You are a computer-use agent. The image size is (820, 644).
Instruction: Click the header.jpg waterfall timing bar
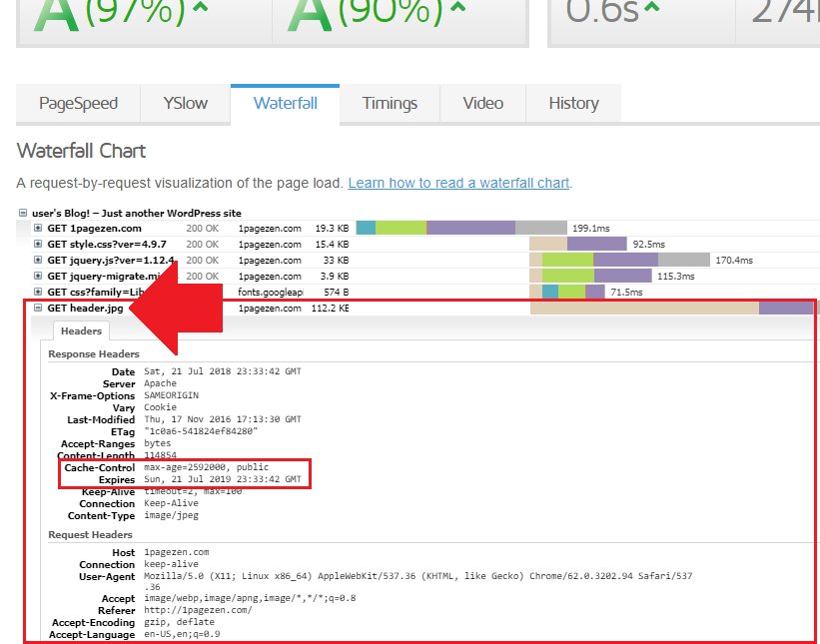coord(672,308)
